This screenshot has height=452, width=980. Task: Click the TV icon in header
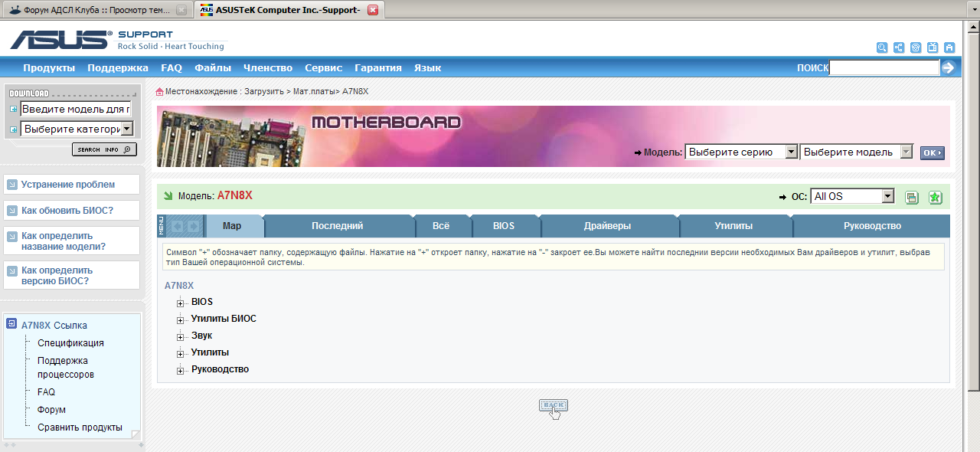click(x=933, y=47)
